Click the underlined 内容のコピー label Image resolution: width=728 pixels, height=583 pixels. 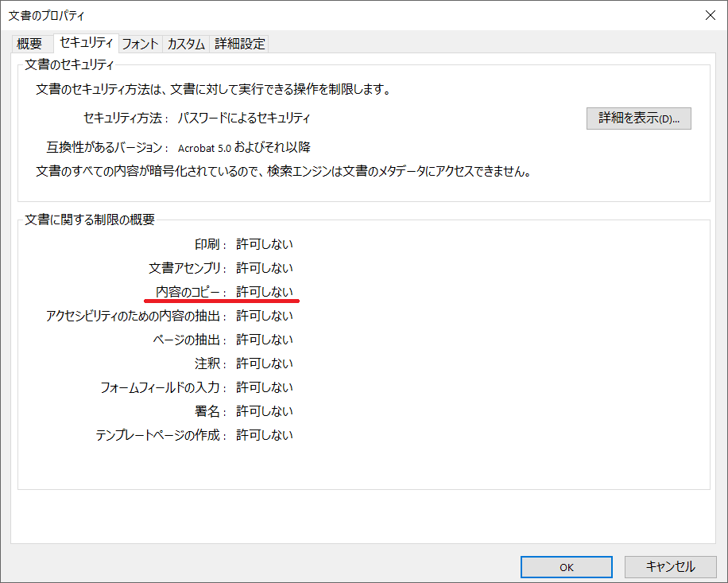pos(192,292)
